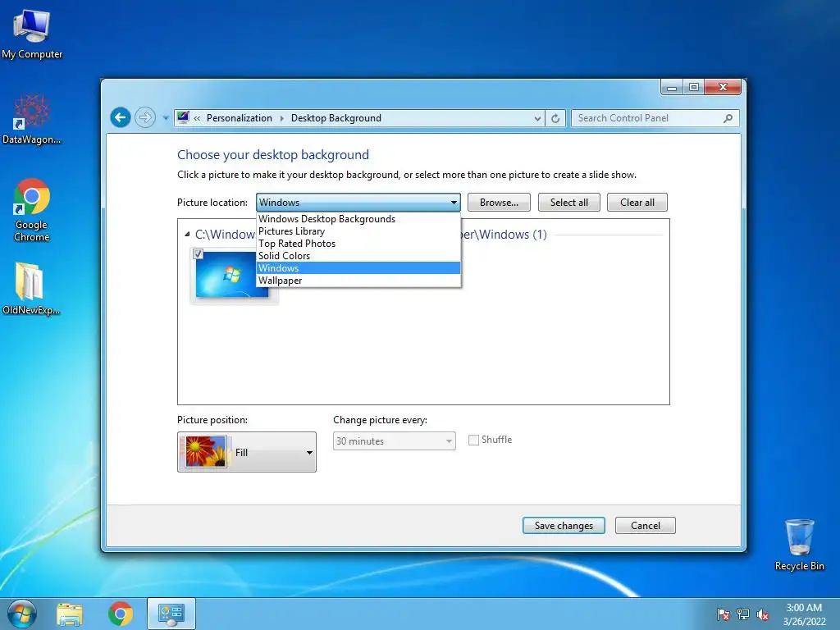The width and height of the screenshot is (840, 630).
Task: Go to Personalization in breadcrumb
Action: coord(239,118)
